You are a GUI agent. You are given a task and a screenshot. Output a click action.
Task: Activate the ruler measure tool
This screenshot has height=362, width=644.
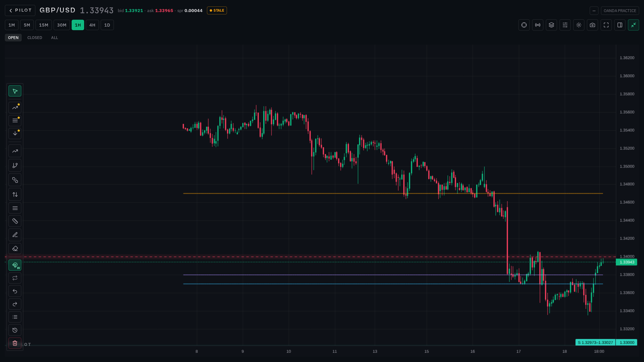click(15, 221)
